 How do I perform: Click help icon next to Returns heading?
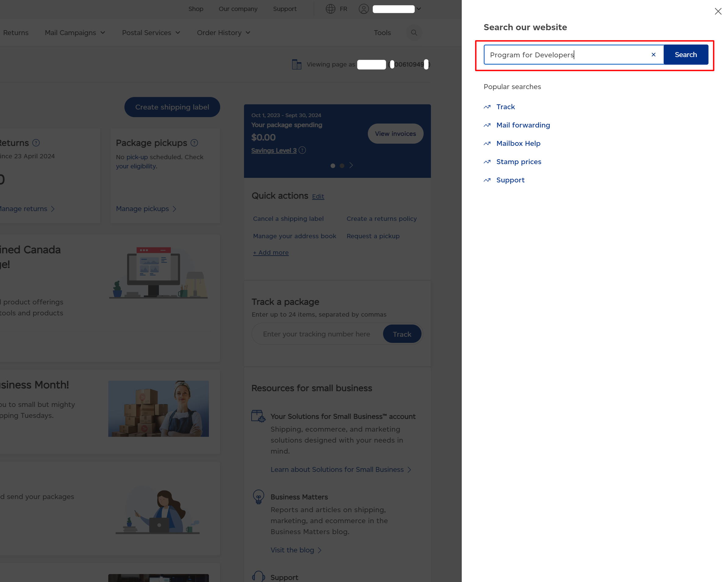(x=36, y=143)
